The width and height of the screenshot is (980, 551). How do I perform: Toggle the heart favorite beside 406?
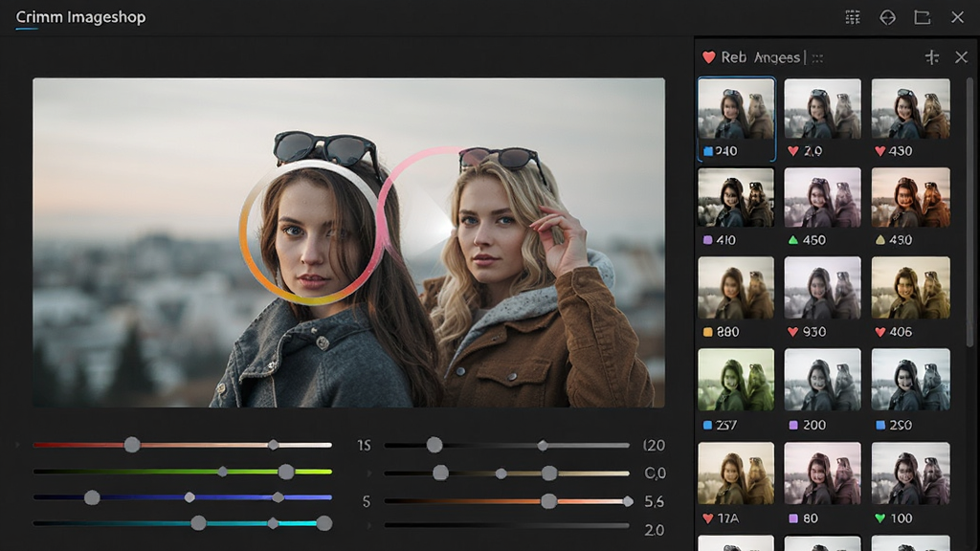[x=880, y=332]
